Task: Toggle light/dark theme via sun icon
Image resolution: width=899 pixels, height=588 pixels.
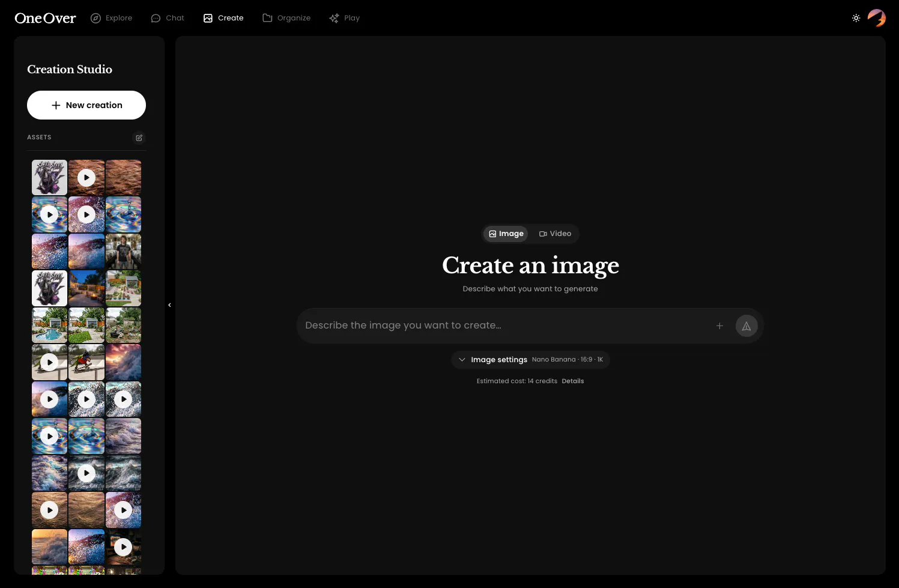Action: tap(856, 18)
